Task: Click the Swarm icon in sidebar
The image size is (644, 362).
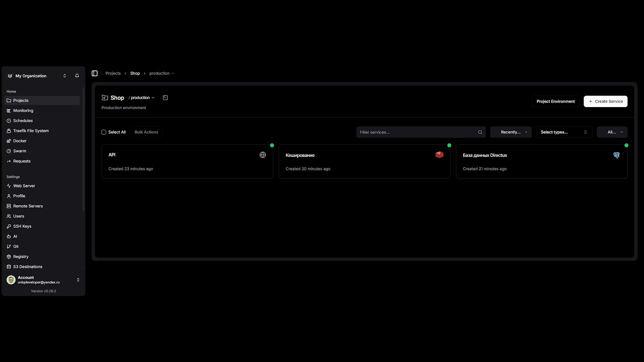Action: (x=9, y=151)
